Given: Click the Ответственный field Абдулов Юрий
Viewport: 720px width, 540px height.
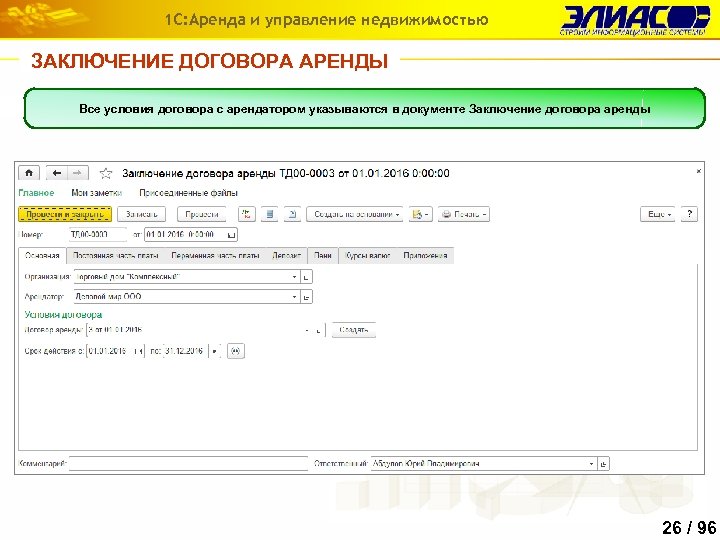Looking at the screenshot, I should click(x=479, y=464).
